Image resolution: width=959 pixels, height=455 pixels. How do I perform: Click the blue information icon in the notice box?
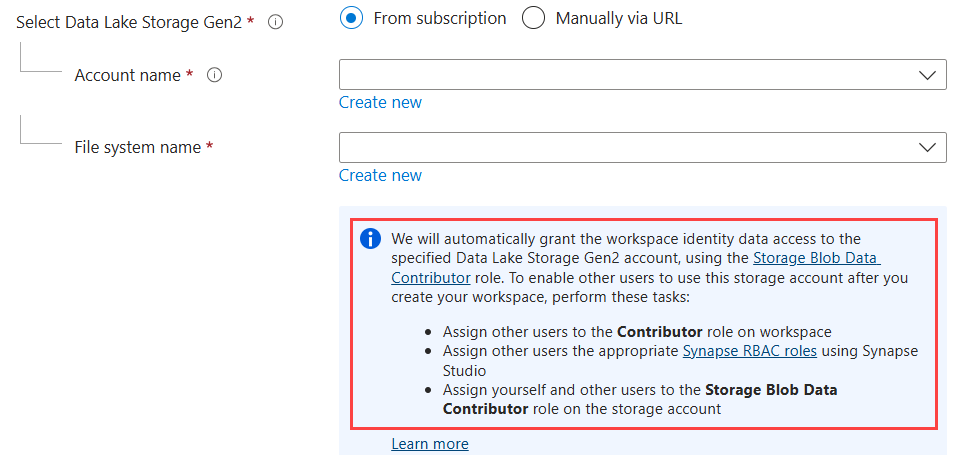[x=371, y=239]
